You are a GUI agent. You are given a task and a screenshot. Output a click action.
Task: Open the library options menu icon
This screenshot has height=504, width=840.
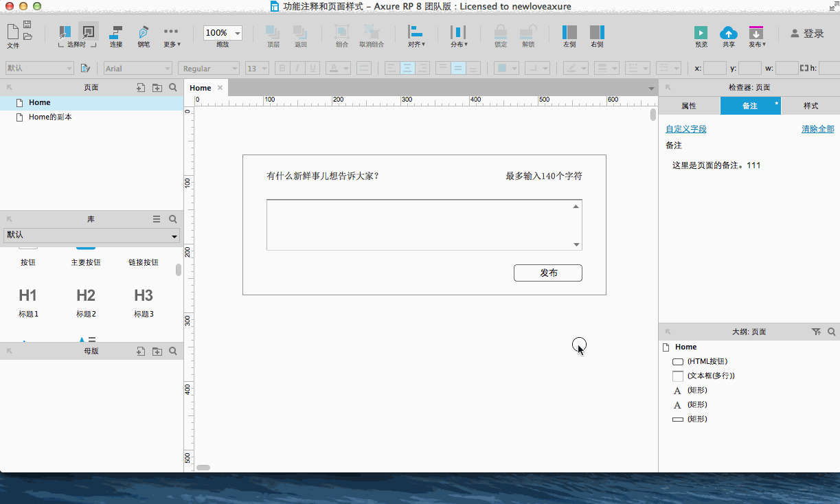click(x=157, y=219)
